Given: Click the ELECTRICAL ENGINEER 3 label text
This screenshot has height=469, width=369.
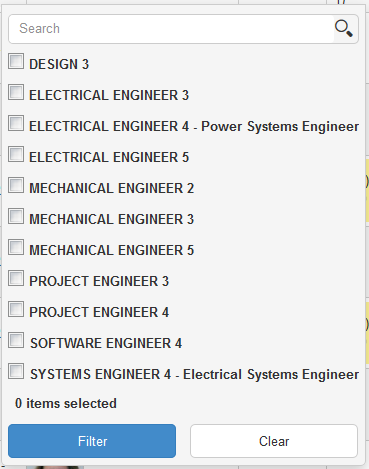Looking at the screenshot, I should click(x=109, y=95).
